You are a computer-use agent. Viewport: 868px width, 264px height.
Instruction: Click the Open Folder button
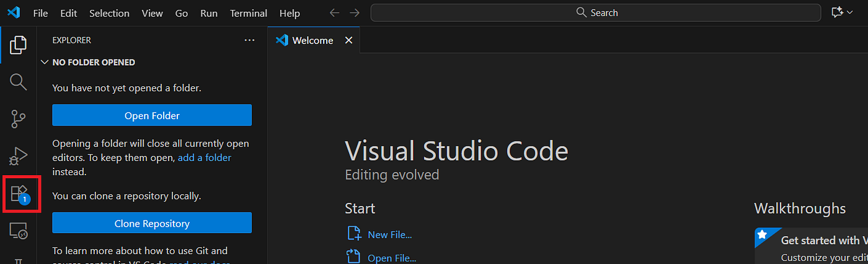click(152, 116)
